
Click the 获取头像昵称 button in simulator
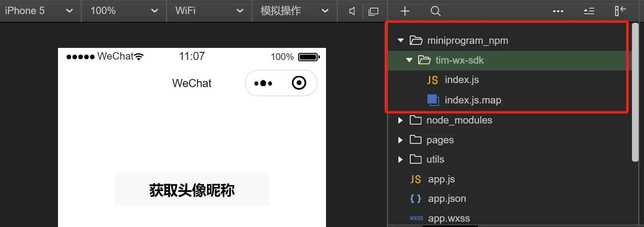click(192, 190)
